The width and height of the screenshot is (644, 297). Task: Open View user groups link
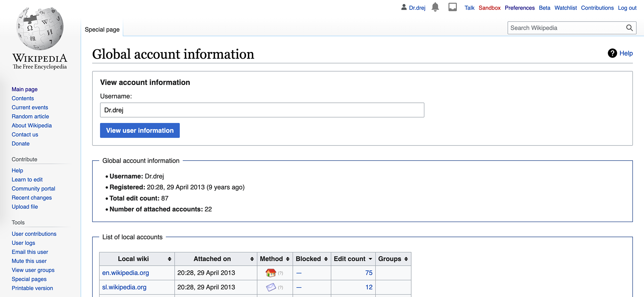click(33, 270)
